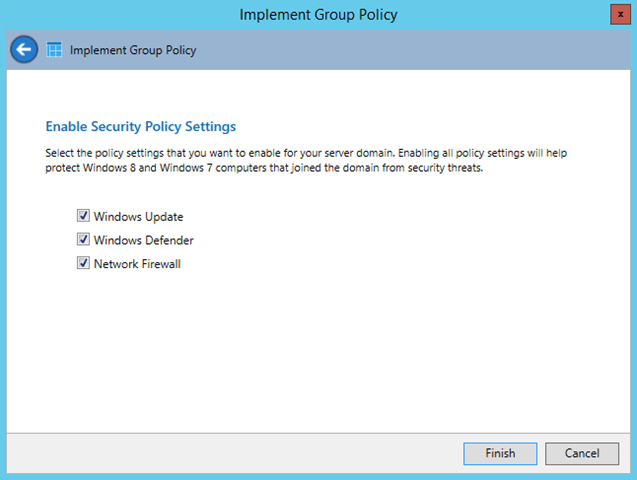
Task: Click the checkmark inside Network Firewall box
Action: click(x=83, y=263)
